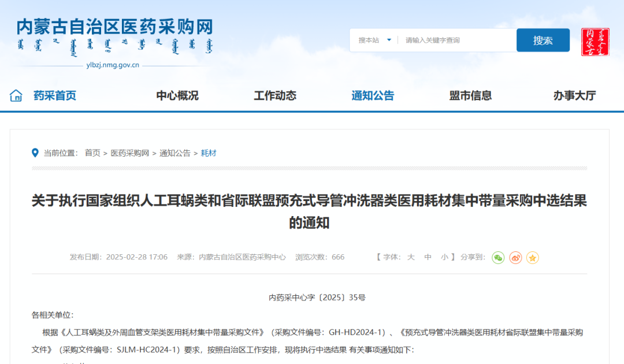The image size is (624, 364).
Task: Open the 搜本站 search scope dropdown
Action: 369,40
